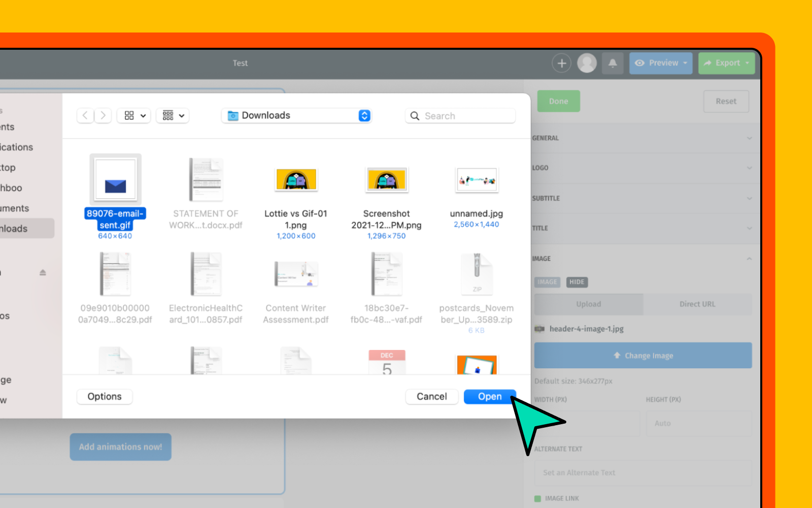Click the grouping options icon in dialog toolbar
This screenshot has height=508, width=812.
pos(173,115)
